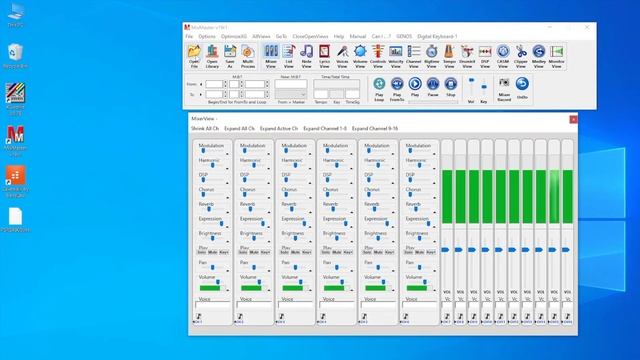Screen dimensions: 640x360
Task: Click Expand Channel 1-8 in MixerView
Action: point(325,128)
